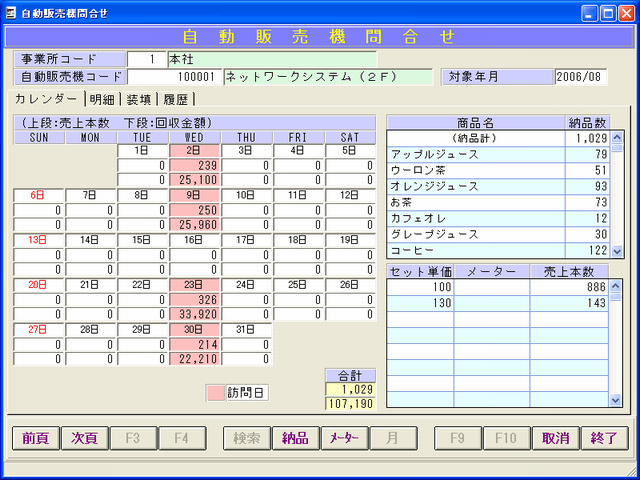Maximize the window from the title bar
The width and height of the screenshot is (640, 480).
click(x=608, y=13)
